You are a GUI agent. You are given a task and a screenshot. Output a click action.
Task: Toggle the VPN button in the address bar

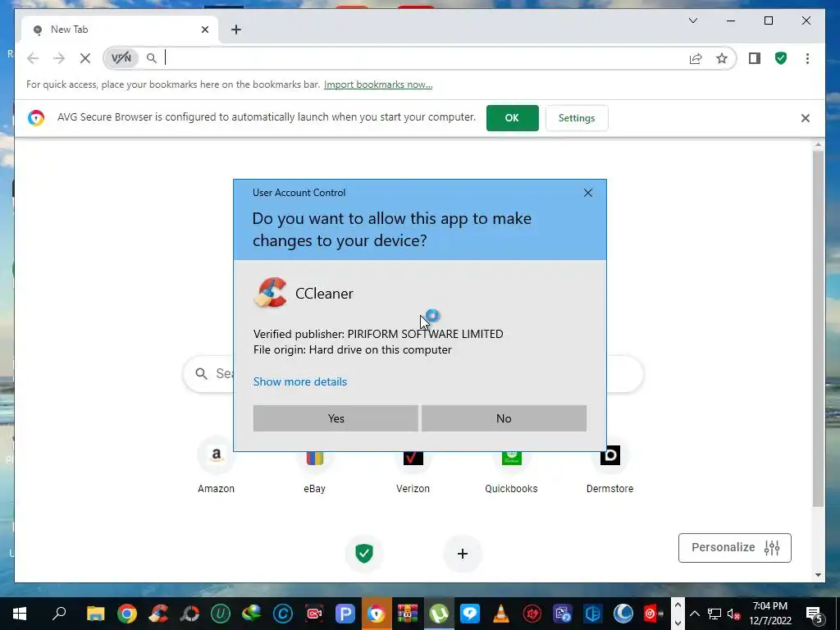(x=121, y=58)
